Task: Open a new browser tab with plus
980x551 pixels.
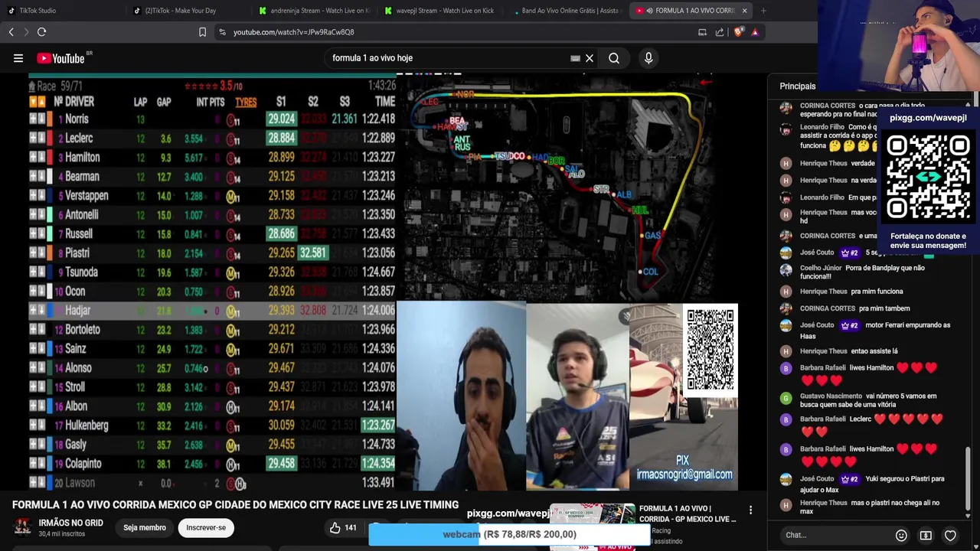Action: point(763,11)
